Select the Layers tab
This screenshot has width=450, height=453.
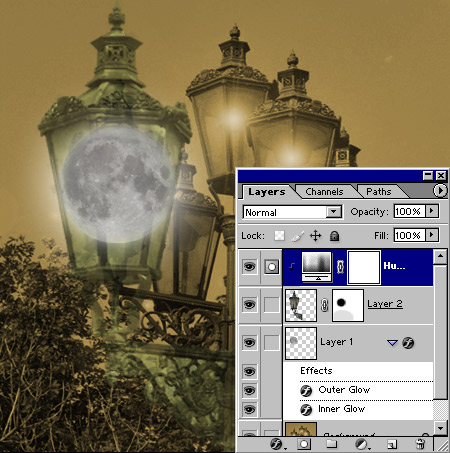tap(267, 192)
